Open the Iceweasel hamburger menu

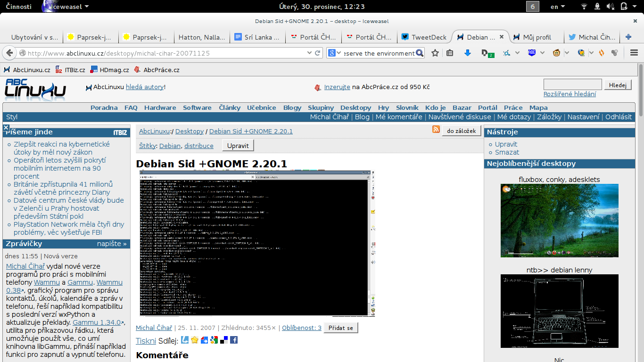[x=634, y=53]
